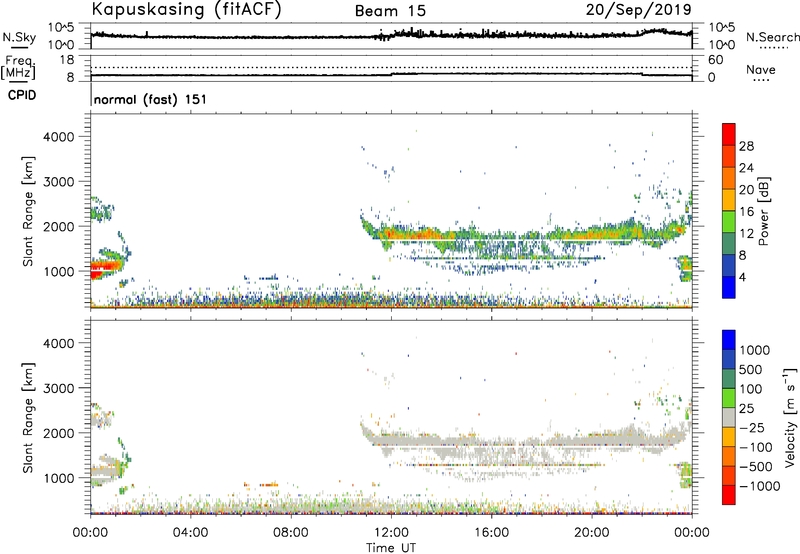The height and width of the screenshot is (554, 800).
Task: Click the 'N.Sky' legend label
Action: coord(19,37)
